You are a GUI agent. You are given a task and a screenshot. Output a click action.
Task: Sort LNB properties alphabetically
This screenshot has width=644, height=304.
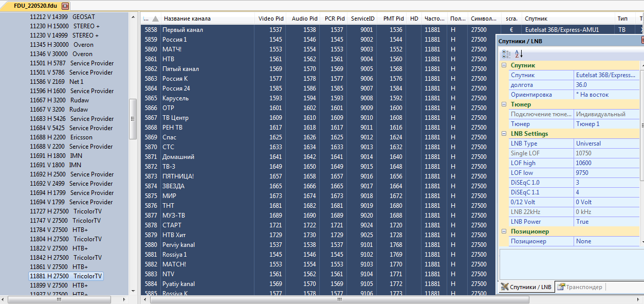(x=519, y=53)
